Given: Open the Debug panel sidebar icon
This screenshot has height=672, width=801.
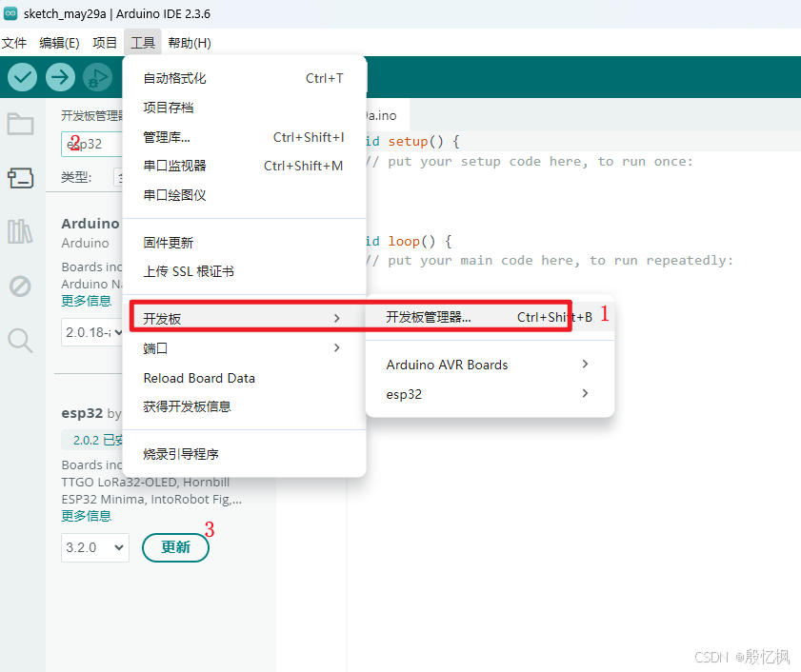Looking at the screenshot, I should point(21,284).
